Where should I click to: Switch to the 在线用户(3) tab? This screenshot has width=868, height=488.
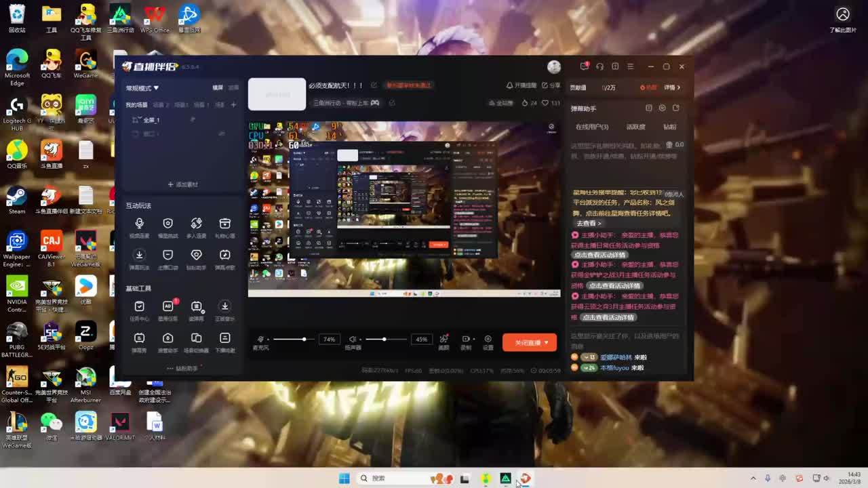coord(591,127)
